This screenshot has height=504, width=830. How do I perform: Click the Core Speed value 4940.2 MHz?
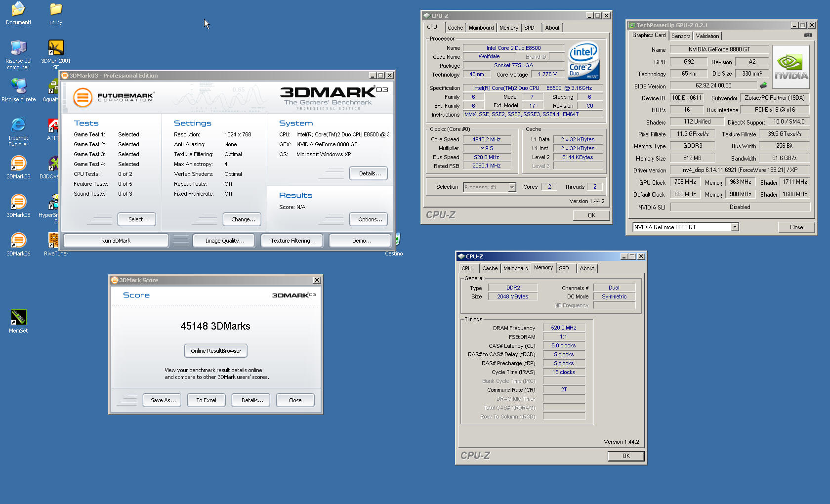coord(487,139)
